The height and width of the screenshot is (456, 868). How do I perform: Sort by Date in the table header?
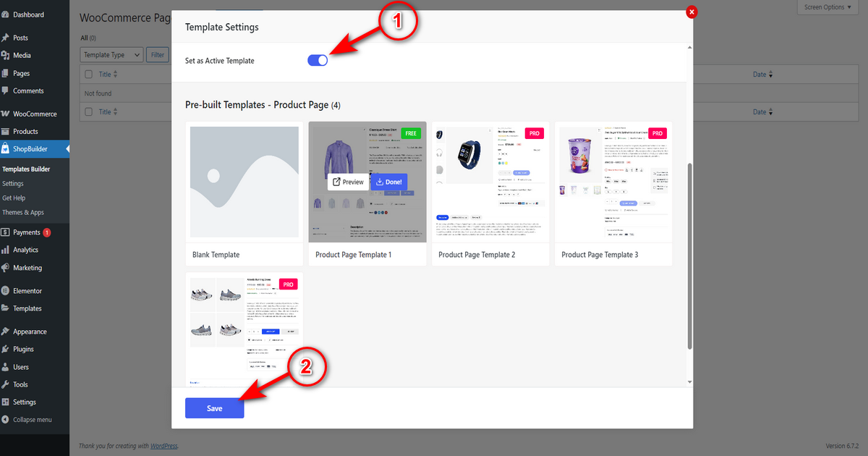pyautogui.click(x=763, y=75)
